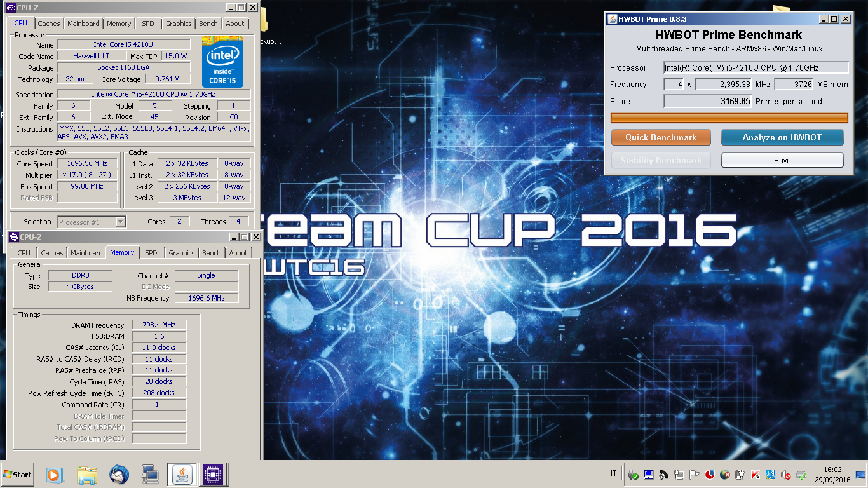The image size is (868, 488).
Task: Open the About tab in upper CPU-Z window
Action: (x=235, y=24)
